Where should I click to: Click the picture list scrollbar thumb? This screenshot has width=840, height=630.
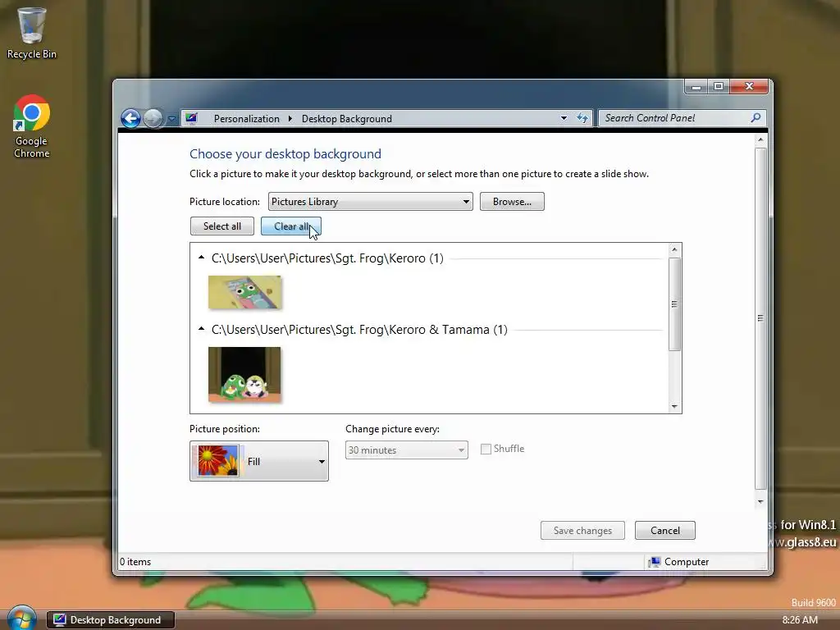(674, 304)
